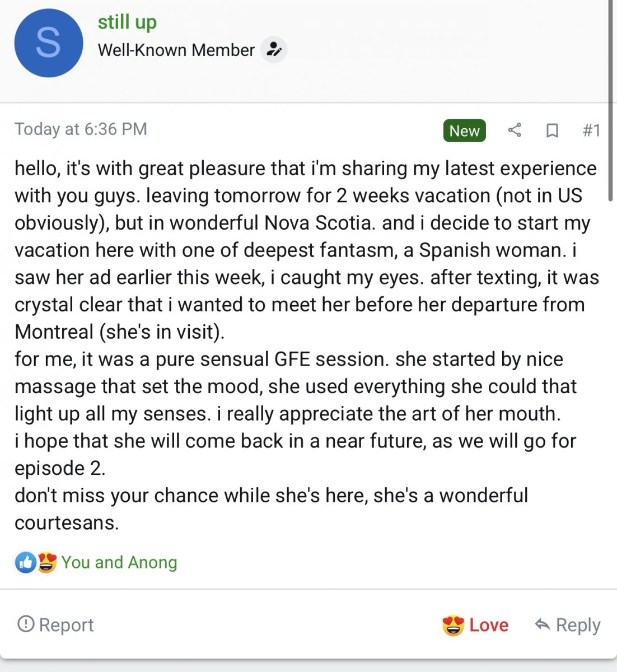Click the 'Today at 6:36 PM' timestamp
The height and width of the screenshot is (672, 617).
click(81, 129)
